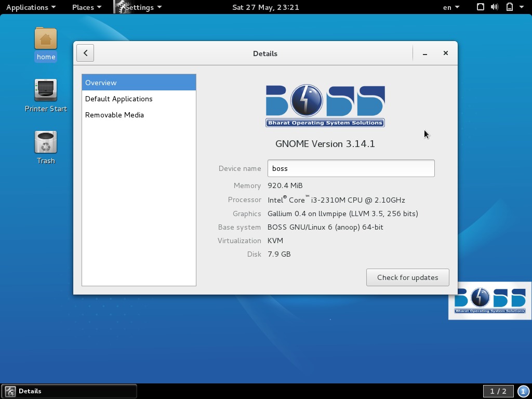This screenshot has height=399, width=532.
Task: Switch to Default Applications settings
Action: pyautogui.click(x=118, y=99)
